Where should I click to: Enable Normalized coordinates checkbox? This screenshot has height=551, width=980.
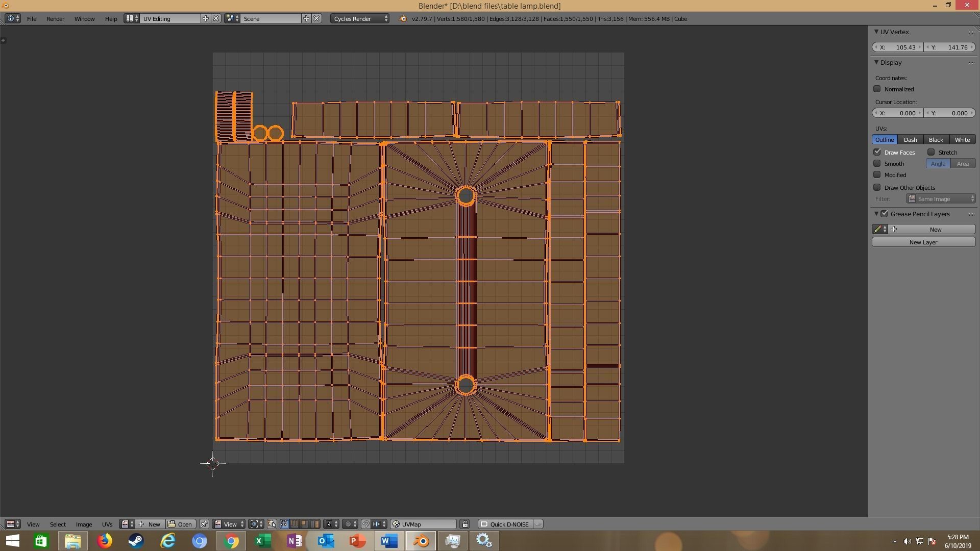coord(877,89)
